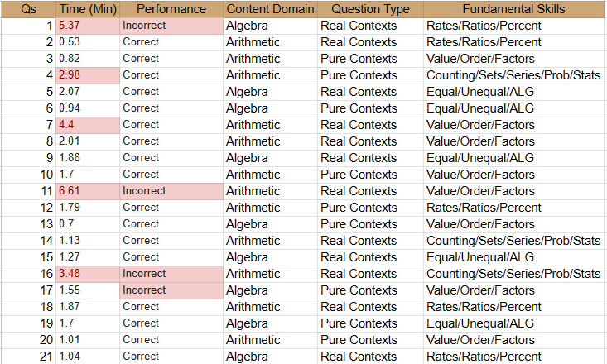Click the Fundamental Skills column header

coord(514,9)
